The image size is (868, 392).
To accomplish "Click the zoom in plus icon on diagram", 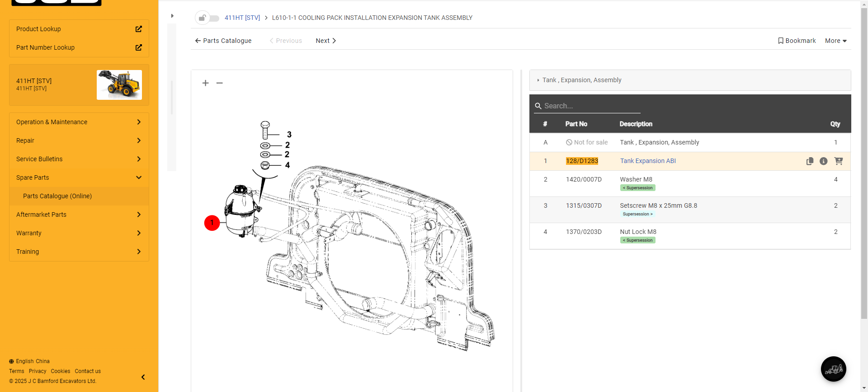I will click(205, 83).
